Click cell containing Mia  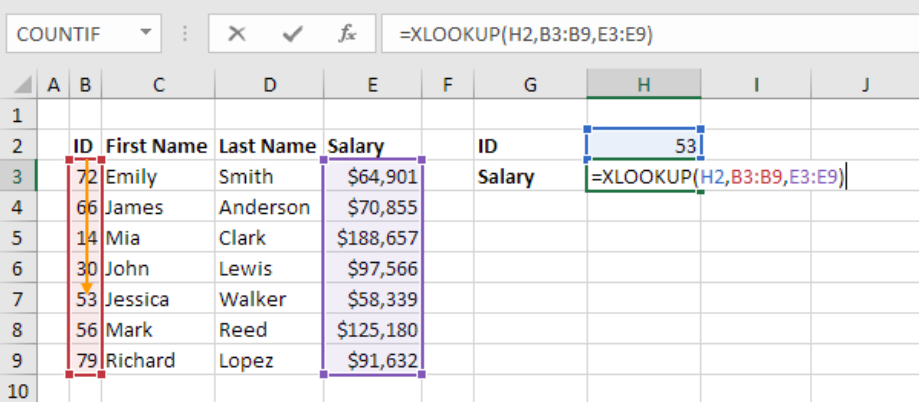(158, 237)
